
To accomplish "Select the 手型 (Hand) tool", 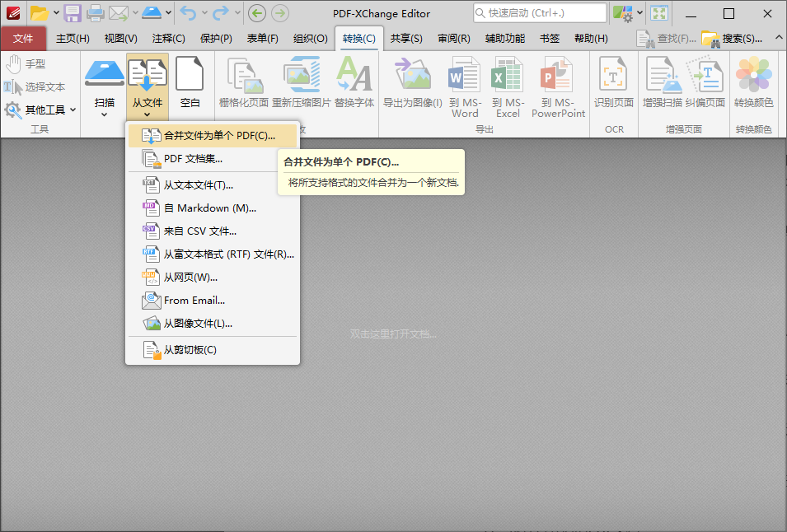I will coord(29,63).
